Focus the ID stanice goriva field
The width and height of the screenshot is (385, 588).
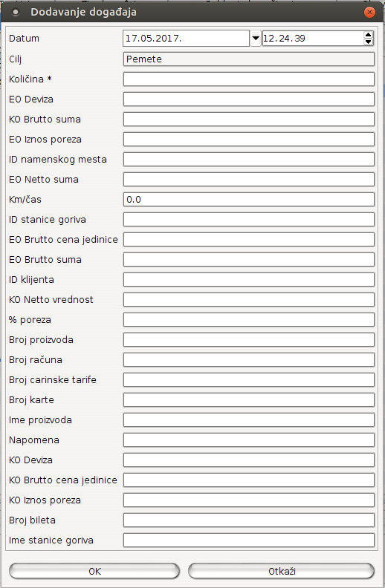click(x=249, y=219)
